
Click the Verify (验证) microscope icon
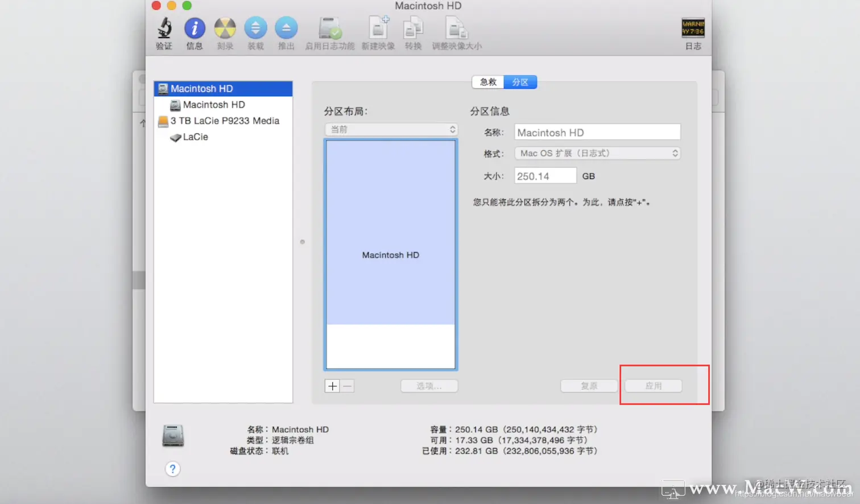tap(164, 28)
